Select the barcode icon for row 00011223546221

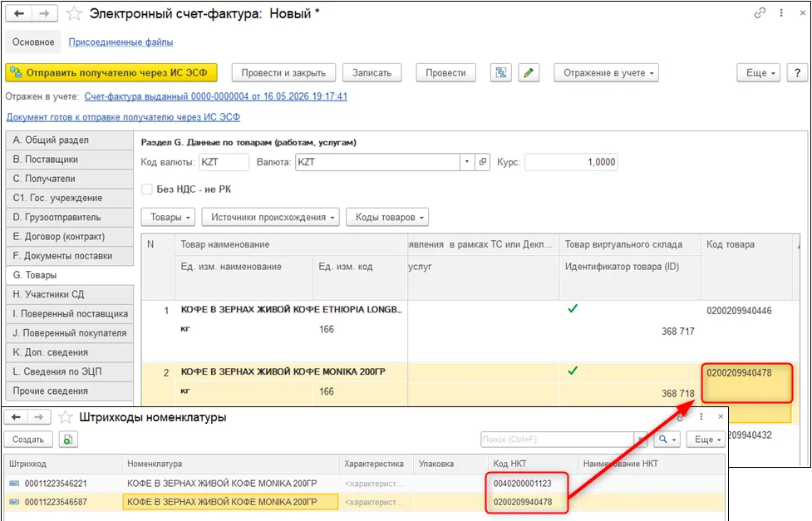tap(14, 484)
